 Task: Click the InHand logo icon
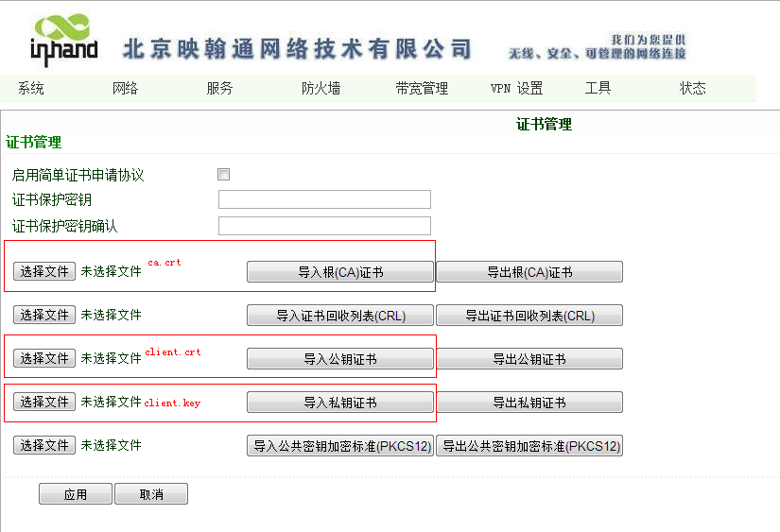(63, 40)
